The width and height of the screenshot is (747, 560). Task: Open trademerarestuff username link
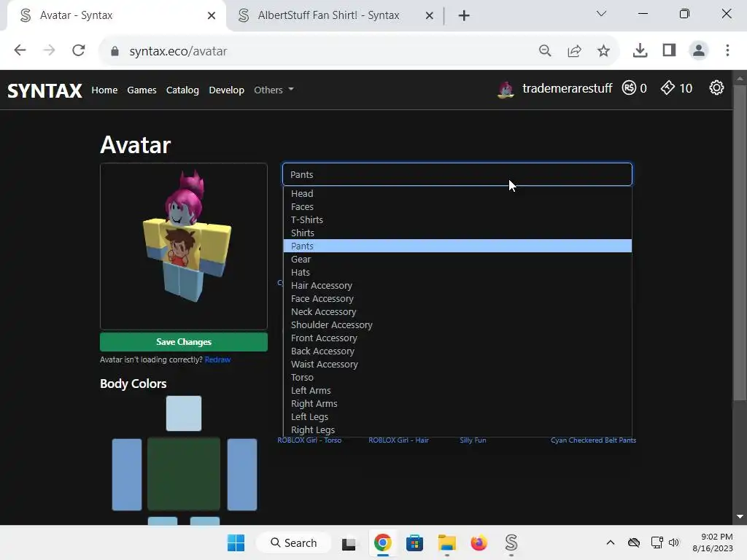coord(567,88)
